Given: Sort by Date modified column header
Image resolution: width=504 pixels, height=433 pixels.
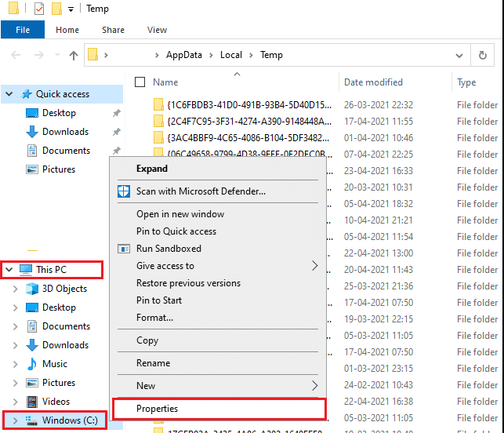Looking at the screenshot, I should pos(373,82).
